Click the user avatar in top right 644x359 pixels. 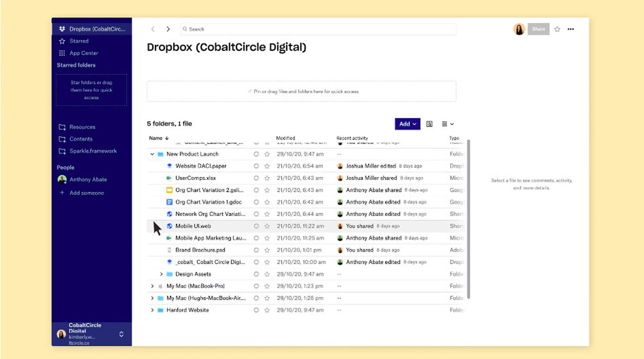[519, 29]
